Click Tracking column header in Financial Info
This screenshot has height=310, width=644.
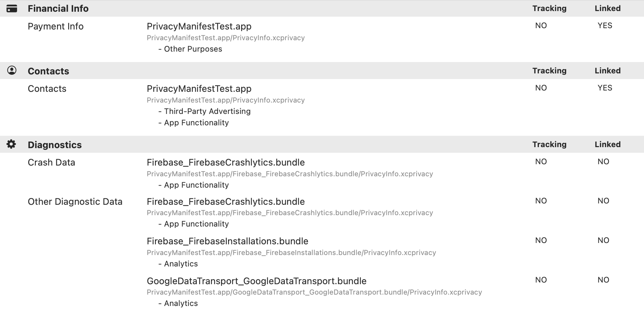click(549, 8)
